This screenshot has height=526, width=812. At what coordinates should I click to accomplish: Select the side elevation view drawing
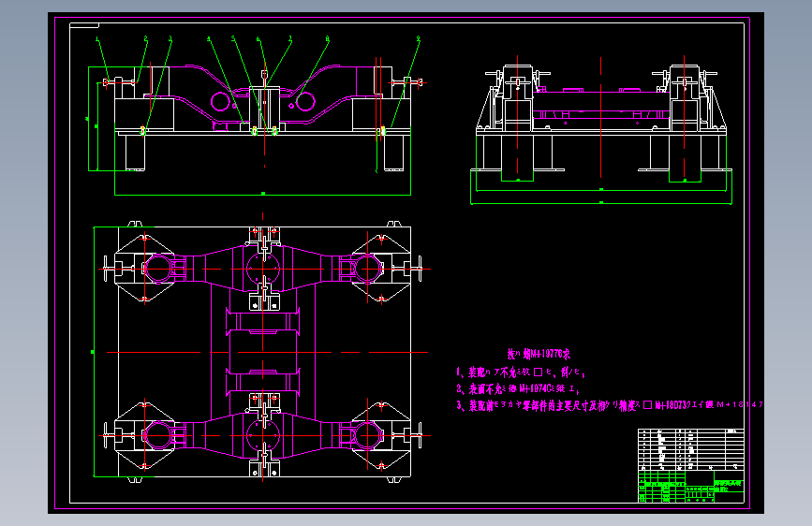click(601, 129)
